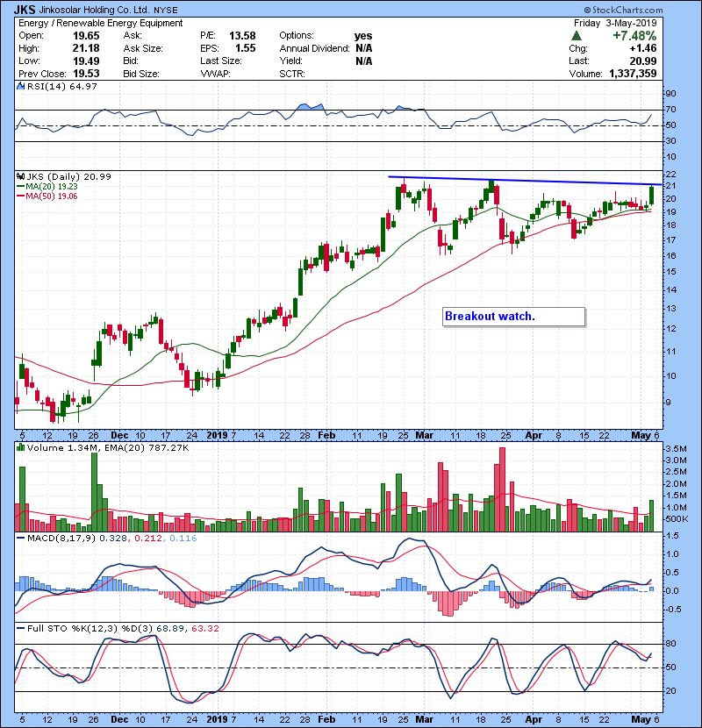This screenshot has height=728, width=702.
Task: Click the P/E value 13.58
Action: (x=242, y=36)
